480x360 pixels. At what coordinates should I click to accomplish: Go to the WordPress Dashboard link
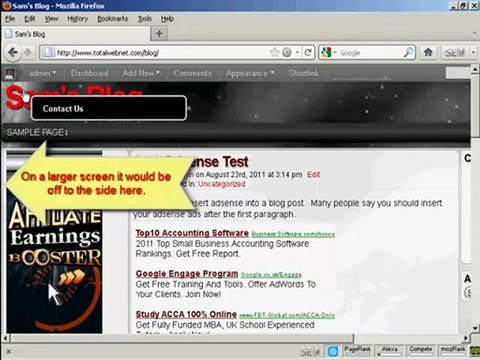(x=89, y=73)
